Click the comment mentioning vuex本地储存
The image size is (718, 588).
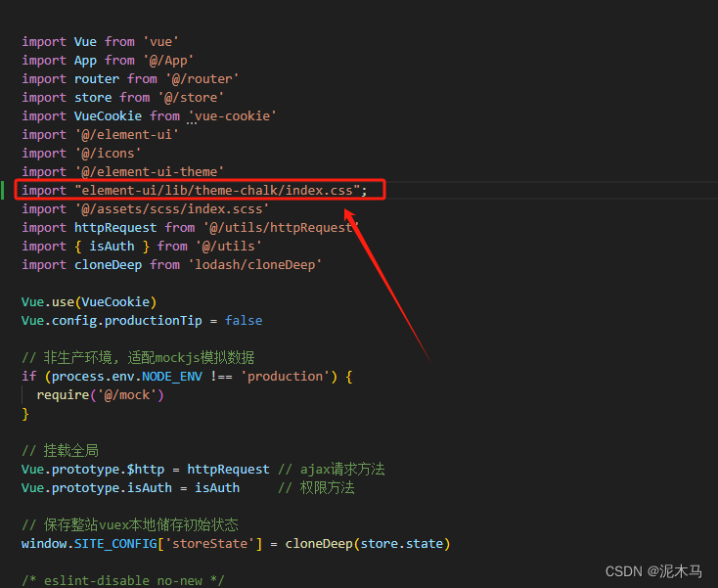click(x=129, y=524)
